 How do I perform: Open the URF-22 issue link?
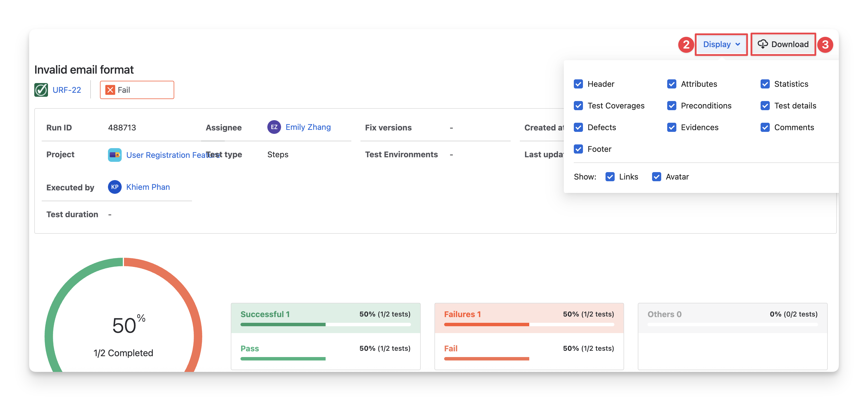tap(67, 90)
